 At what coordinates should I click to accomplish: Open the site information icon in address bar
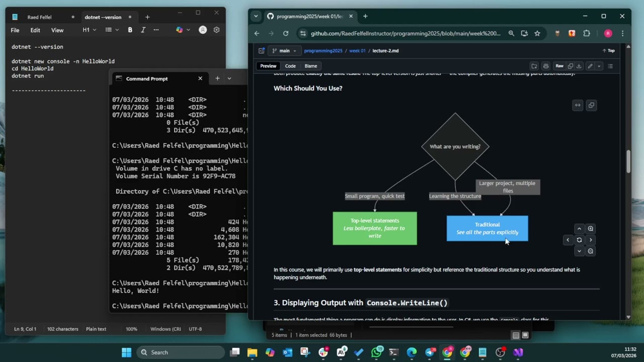pyautogui.click(x=302, y=34)
